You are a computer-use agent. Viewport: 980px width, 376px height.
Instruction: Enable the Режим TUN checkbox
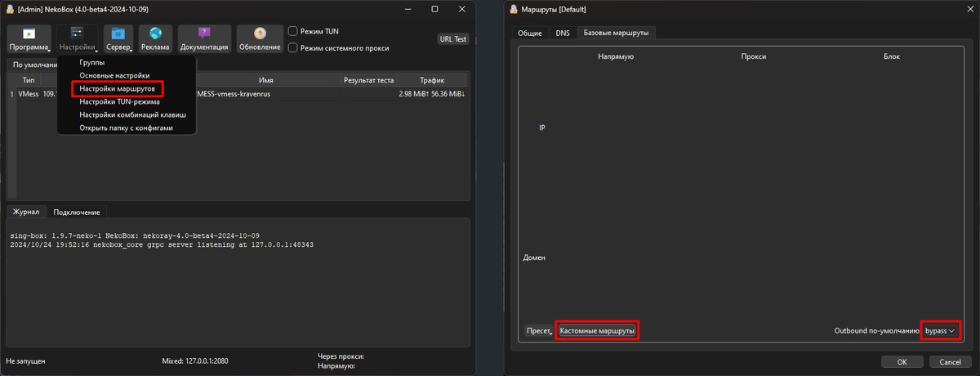pyautogui.click(x=293, y=31)
